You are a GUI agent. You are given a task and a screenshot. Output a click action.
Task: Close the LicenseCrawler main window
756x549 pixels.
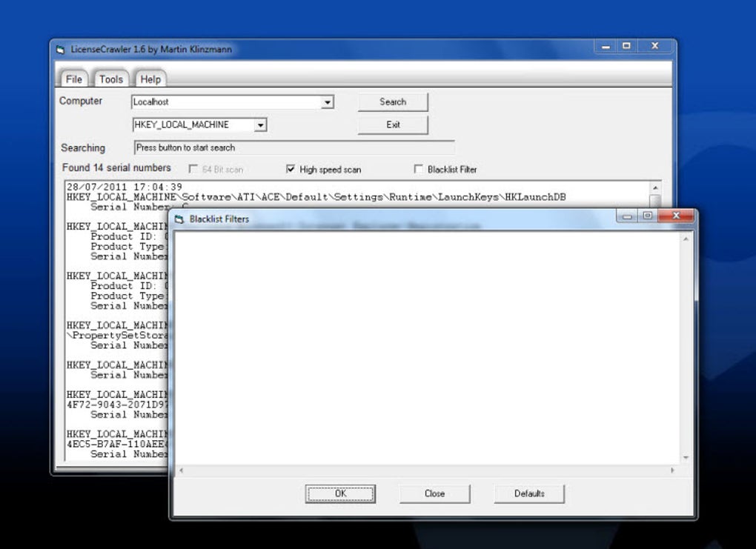[x=654, y=46]
